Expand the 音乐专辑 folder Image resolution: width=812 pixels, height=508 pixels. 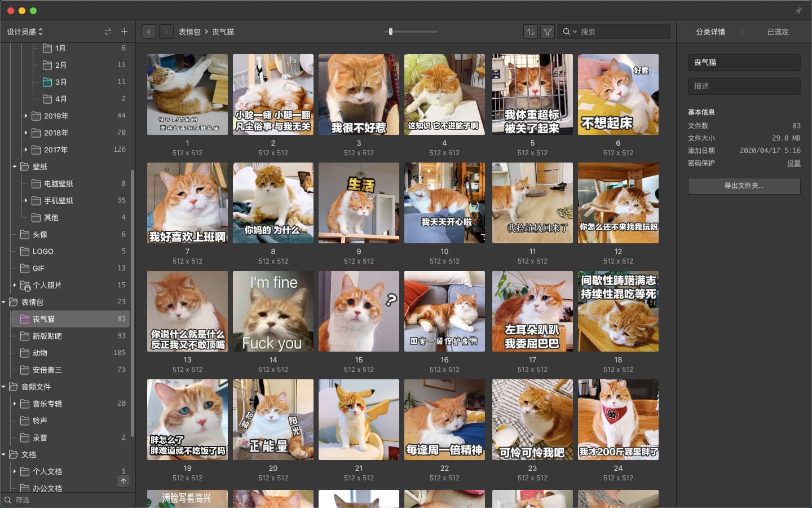click(15, 404)
